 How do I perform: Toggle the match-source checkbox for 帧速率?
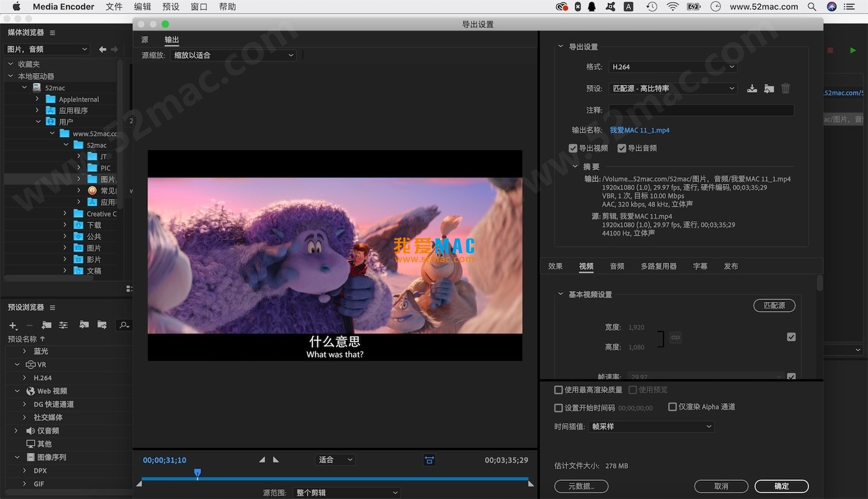tap(791, 377)
